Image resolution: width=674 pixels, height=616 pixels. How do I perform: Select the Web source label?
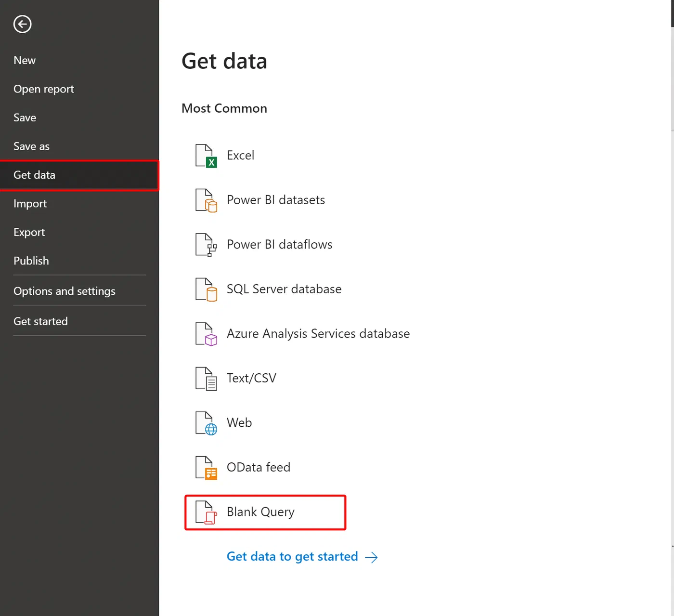point(239,423)
